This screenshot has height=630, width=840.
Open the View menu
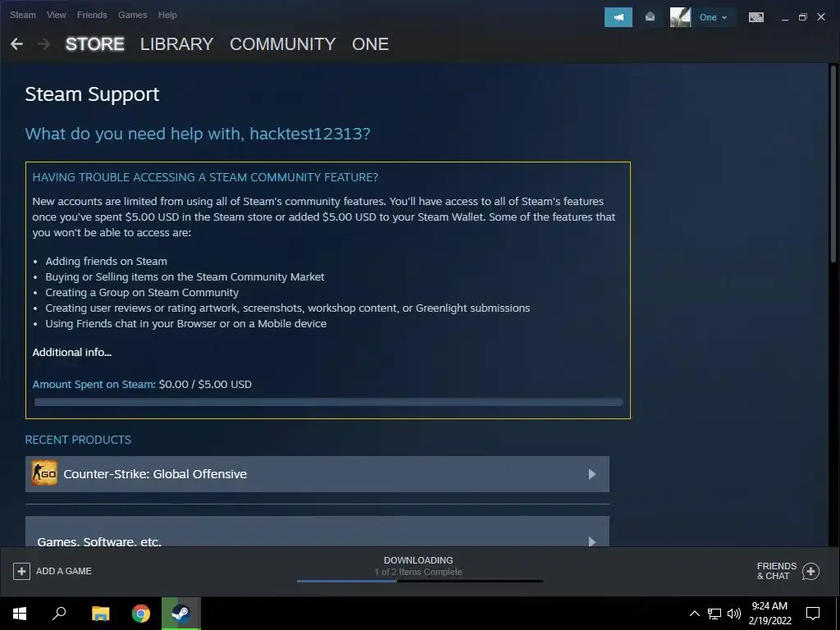(x=57, y=15)
